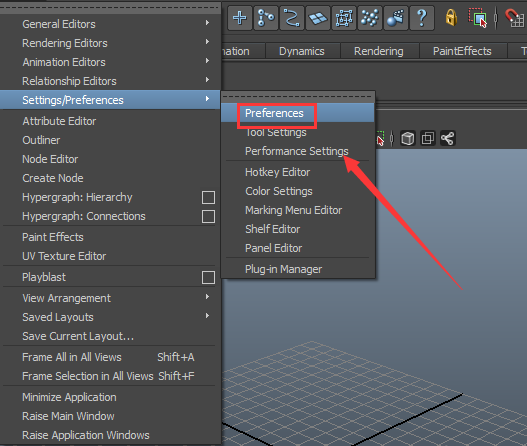
Task: Click the red magnet snap icon
Action: click(x=515, y=17)
